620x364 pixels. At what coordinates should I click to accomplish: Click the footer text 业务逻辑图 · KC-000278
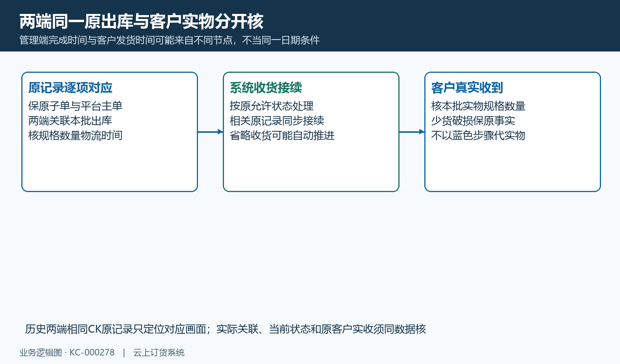[67, 352]
